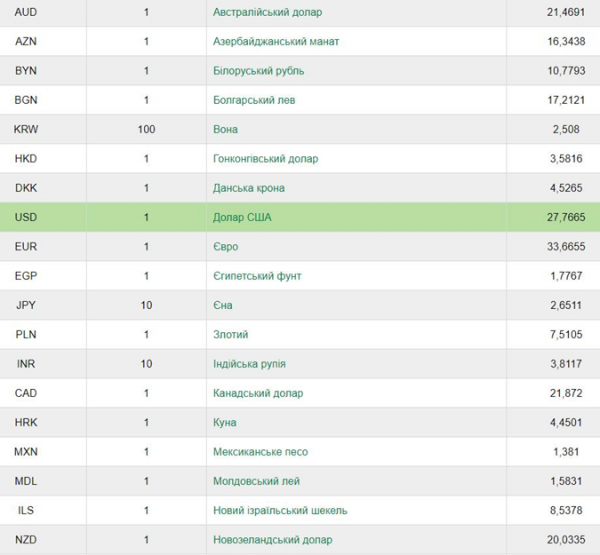Click the CAD rate value 21,872
The width and height of the screenshot is (600, 555).
tap(566, 393)
